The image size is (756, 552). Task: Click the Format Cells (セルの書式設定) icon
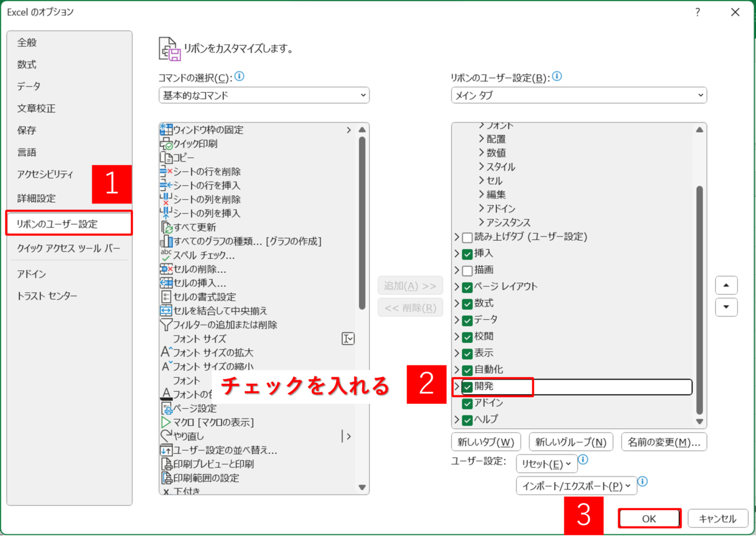coord(166,297)
